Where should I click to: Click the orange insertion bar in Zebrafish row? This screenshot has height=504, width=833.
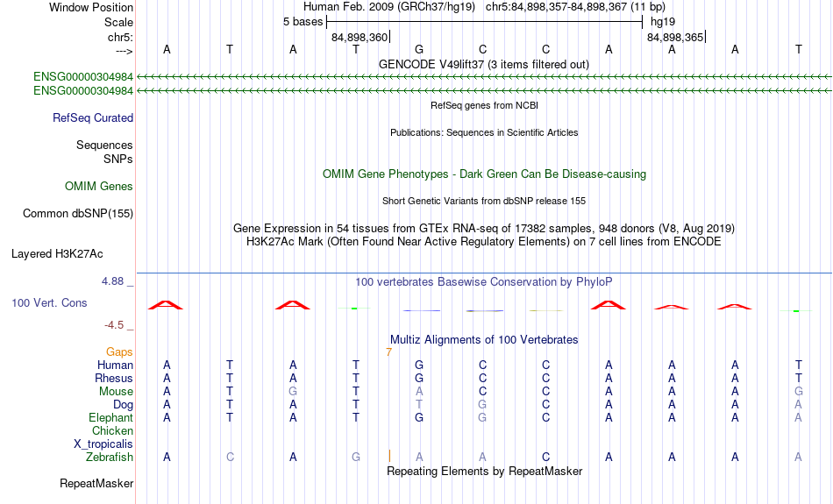click(389, 456)
